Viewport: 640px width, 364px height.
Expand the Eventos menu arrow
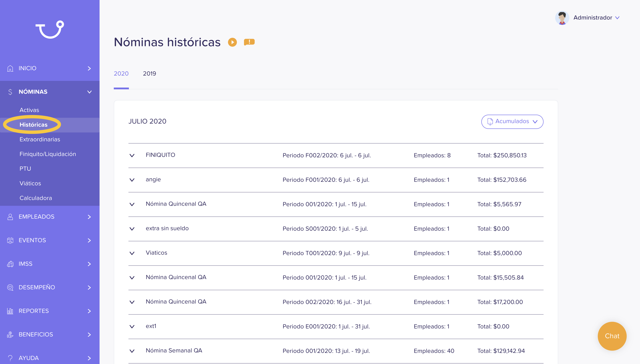pyautogui.click(x=89, y=240)
